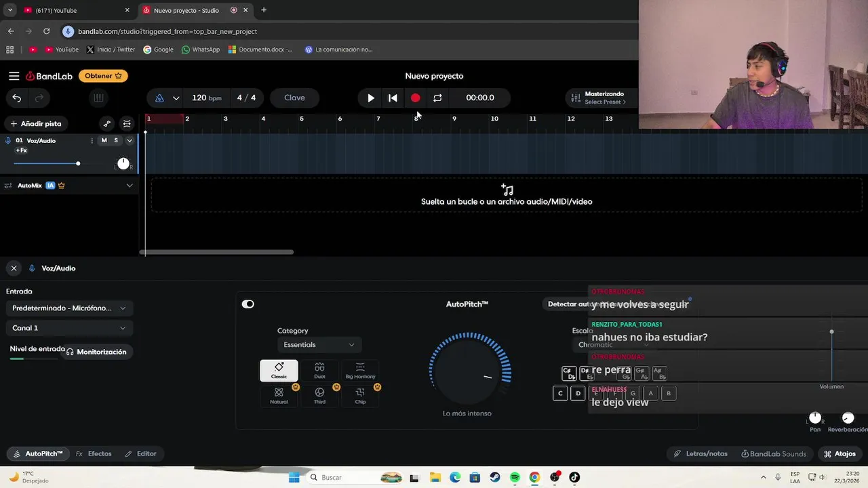Open the Essentials category dropdown
This screenshot has height=488, width=868.
point(319,345)
